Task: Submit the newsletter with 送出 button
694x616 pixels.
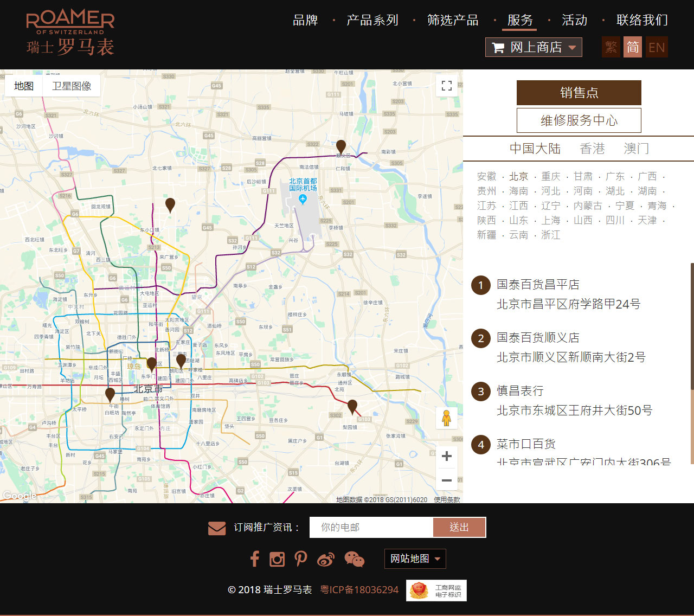Action: 459,527
